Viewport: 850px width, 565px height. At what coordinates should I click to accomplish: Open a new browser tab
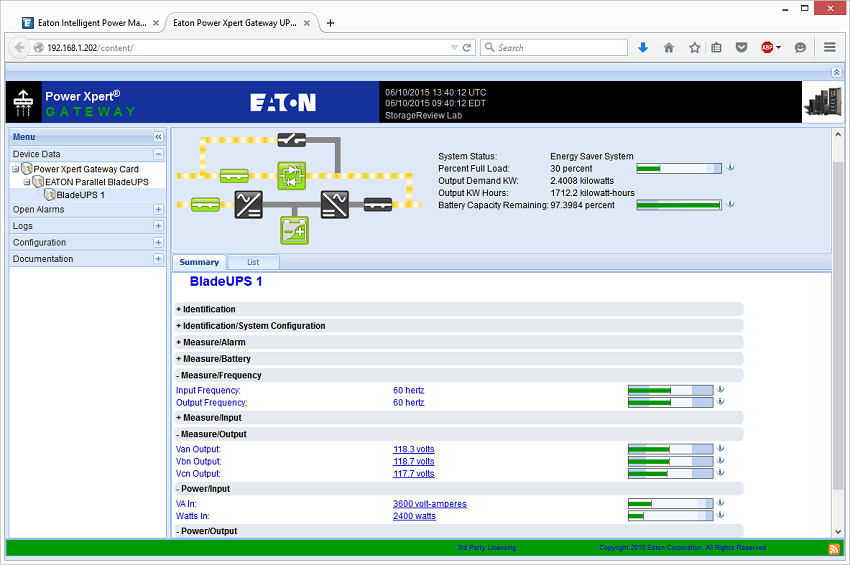coord(330,23)
